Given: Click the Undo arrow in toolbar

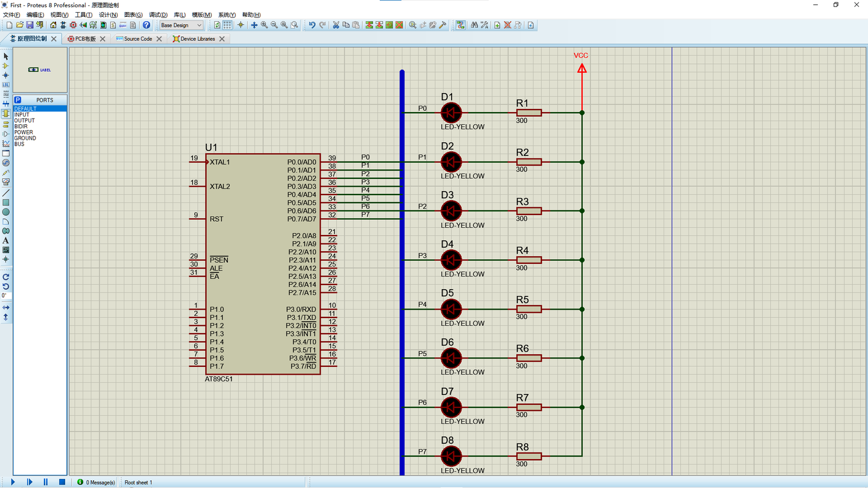Looking at the screenshot, I should click(x=312, y=25).
